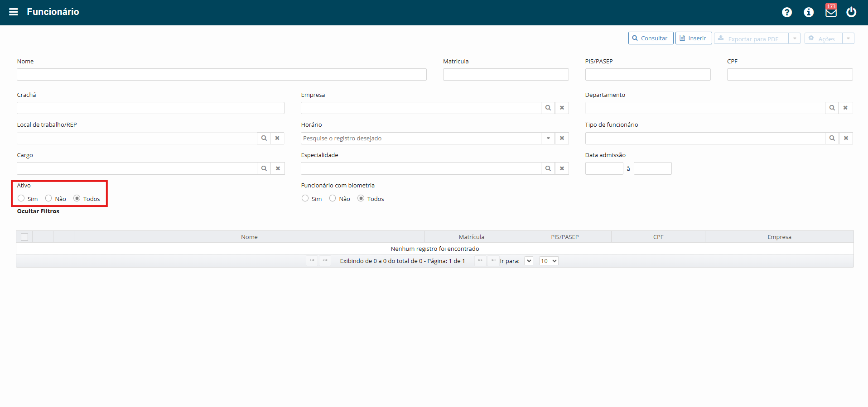Click the Inserir button

(694, 38)
